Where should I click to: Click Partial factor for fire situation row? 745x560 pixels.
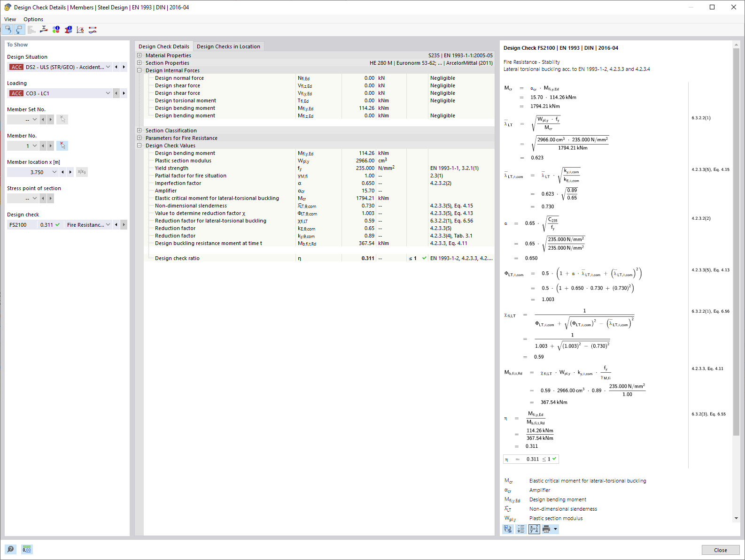click(319, 176)
